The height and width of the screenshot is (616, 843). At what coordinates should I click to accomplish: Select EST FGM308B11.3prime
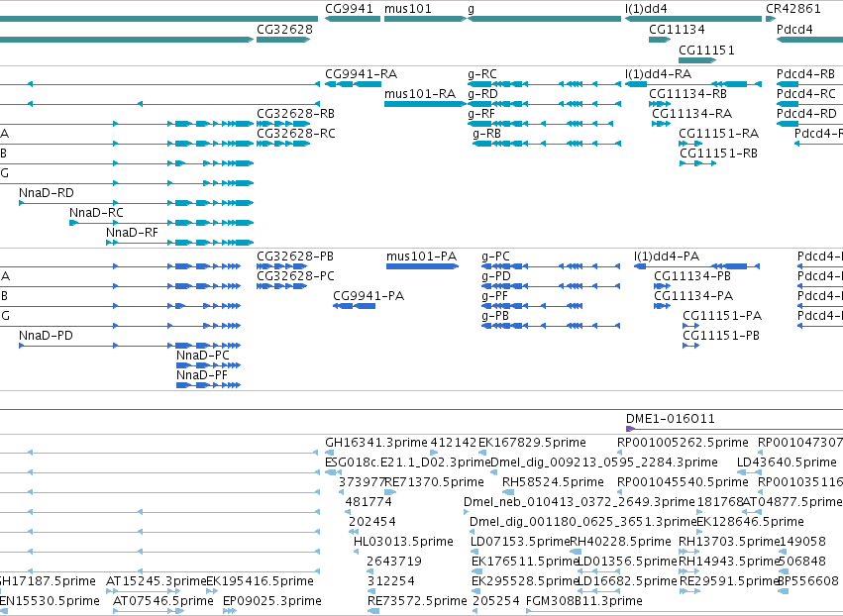point(584,601)
